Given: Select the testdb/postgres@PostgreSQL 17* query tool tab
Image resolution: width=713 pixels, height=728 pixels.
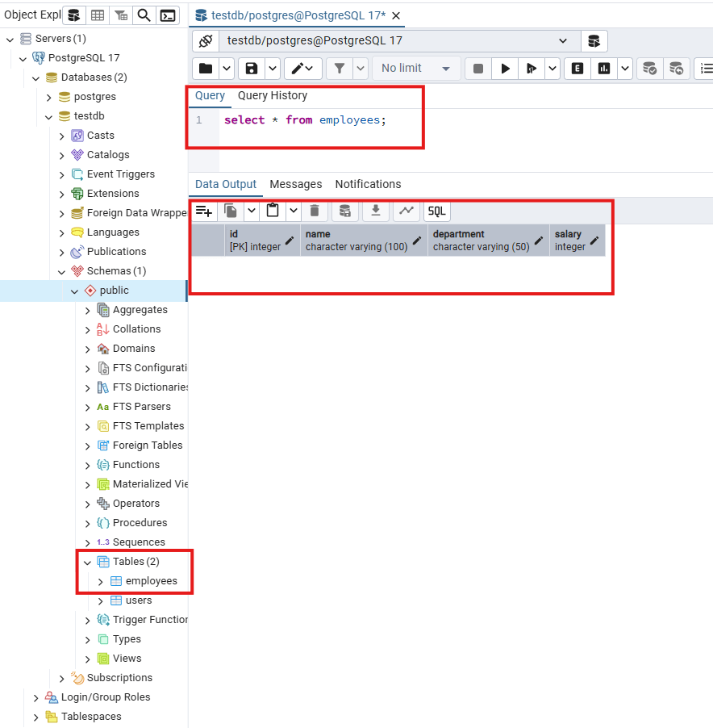Looking at the screenshot, I should (298, 15).
